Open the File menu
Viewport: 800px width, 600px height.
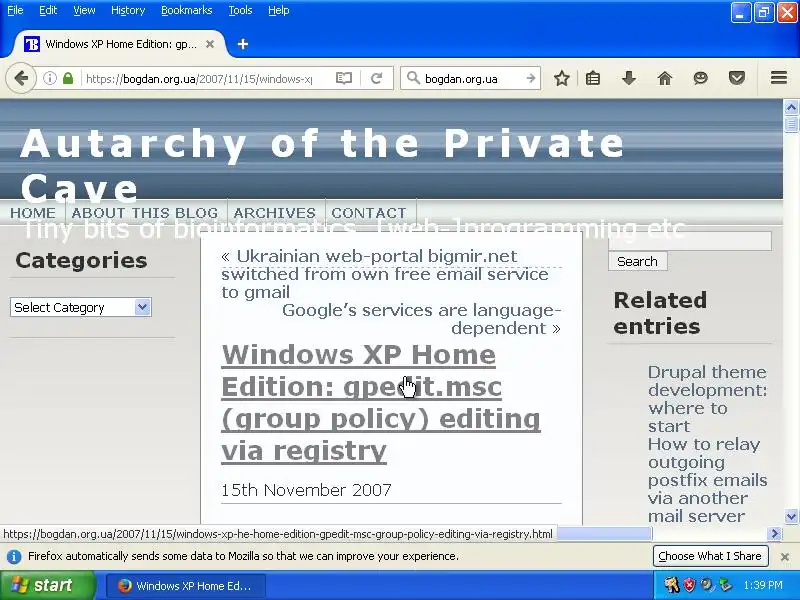[x=15, y=10]
